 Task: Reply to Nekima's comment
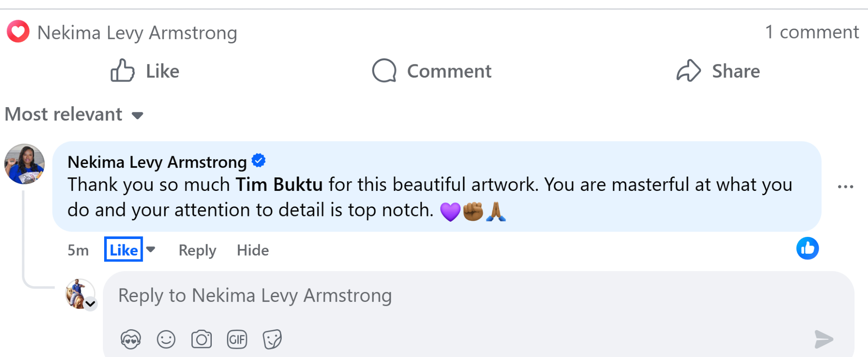[x=197, y=250]
